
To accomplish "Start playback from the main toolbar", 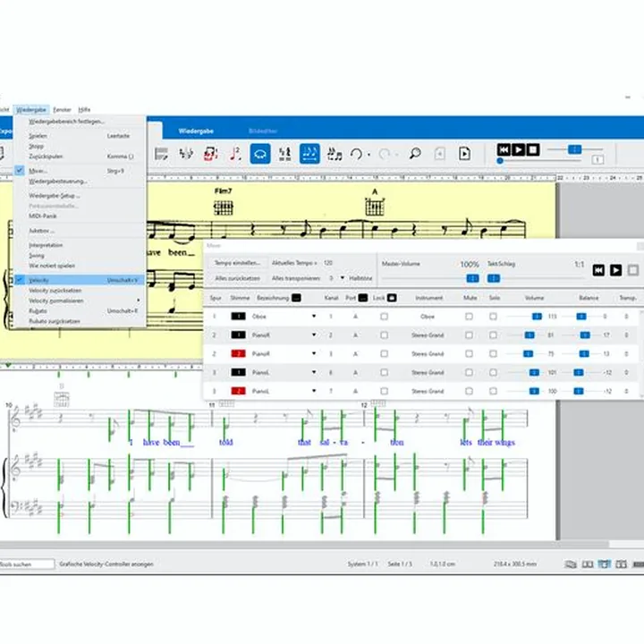I will (518, 150).
